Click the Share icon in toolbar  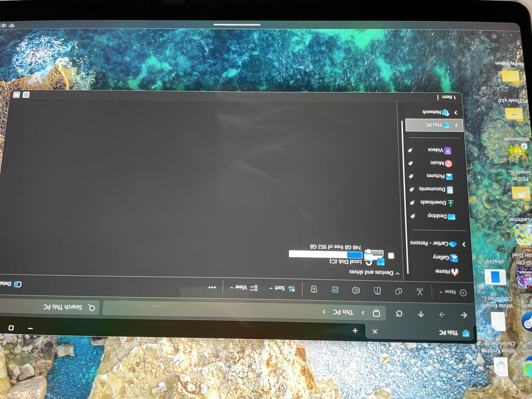point(335,290)
